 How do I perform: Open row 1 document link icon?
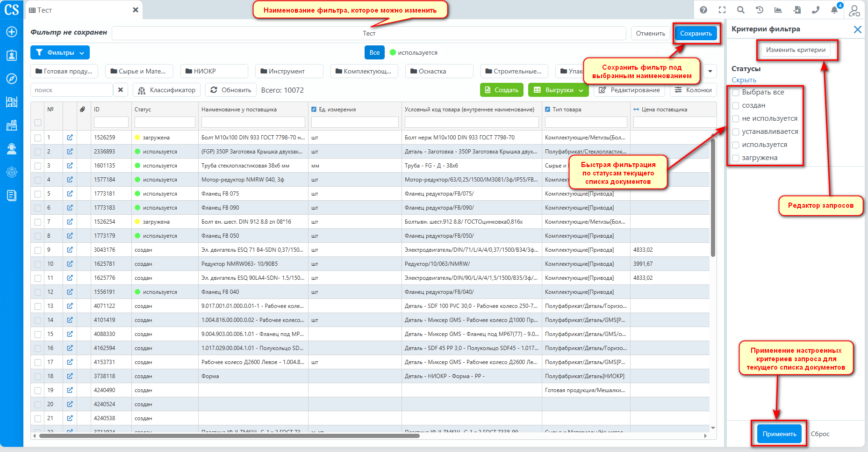click(70, 138)
